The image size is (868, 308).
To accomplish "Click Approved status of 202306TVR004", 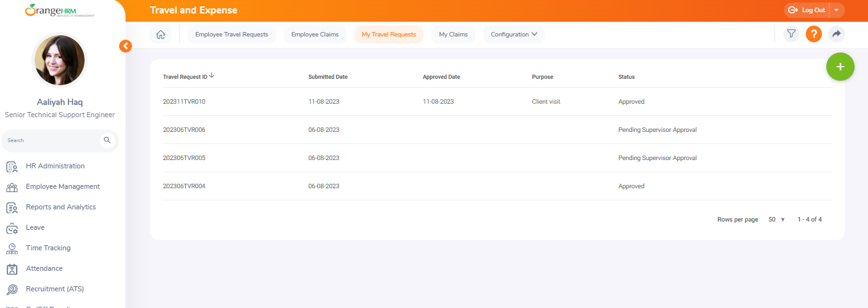I will pyautogui.click(x=631, y=186).
